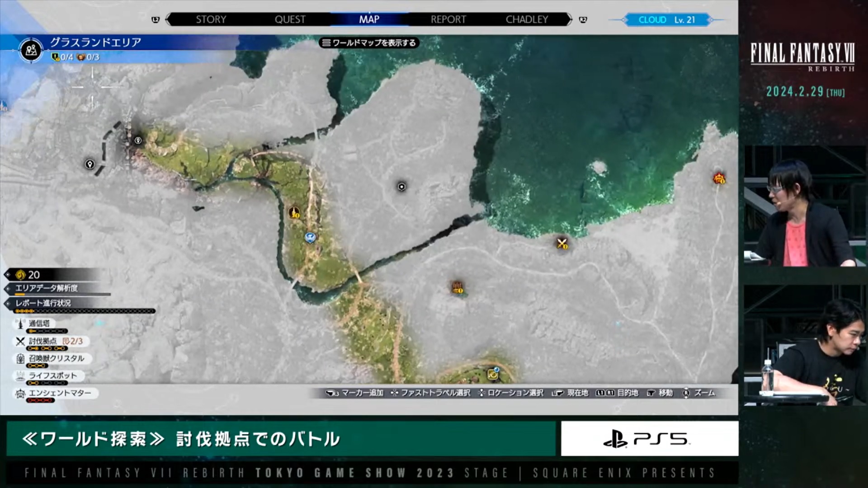The image size is (868, 488).
Task: Open the QUEST tab
Action: click(290, 19)
